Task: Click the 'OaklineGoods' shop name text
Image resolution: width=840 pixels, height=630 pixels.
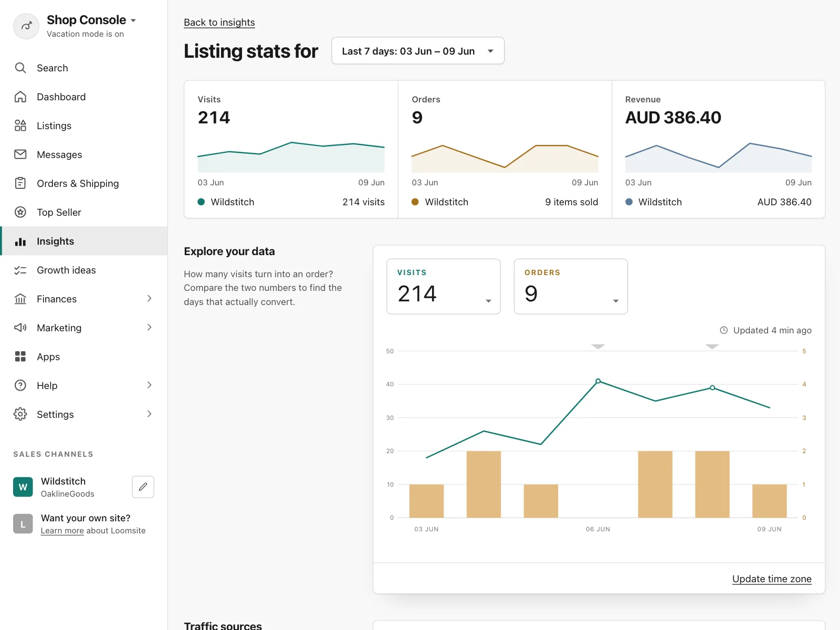Action: (68, 494)
